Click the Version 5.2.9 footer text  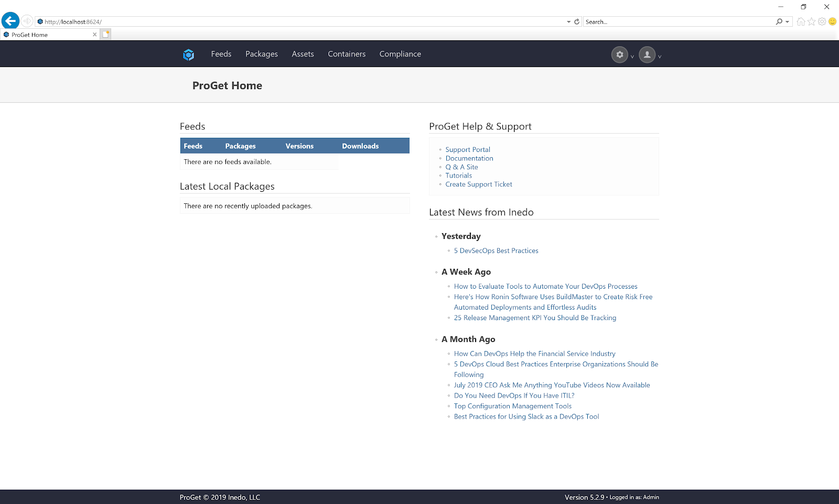pos(584,497)
